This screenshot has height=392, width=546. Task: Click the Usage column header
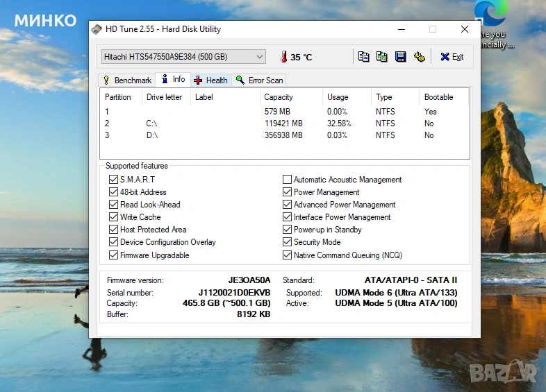(338, 97)
